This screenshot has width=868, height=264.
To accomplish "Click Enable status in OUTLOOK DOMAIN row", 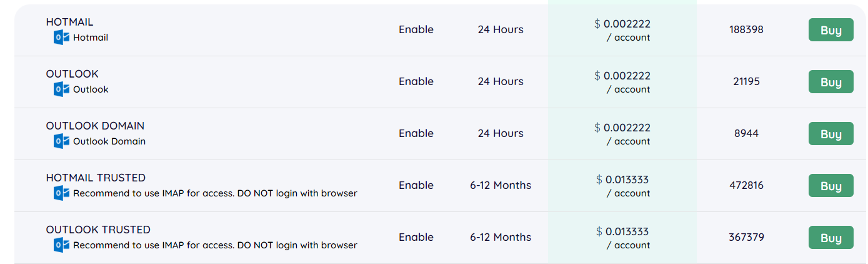I will (x=416, y=133).
